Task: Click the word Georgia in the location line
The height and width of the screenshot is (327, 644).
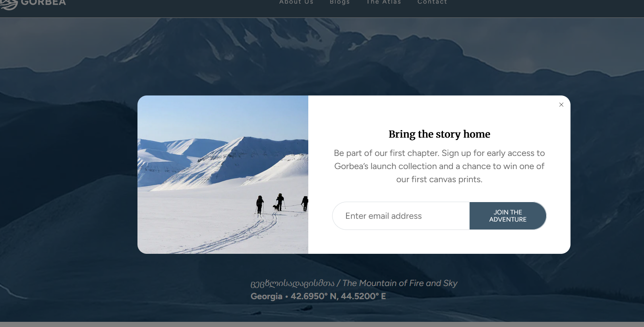Action: 266,296
